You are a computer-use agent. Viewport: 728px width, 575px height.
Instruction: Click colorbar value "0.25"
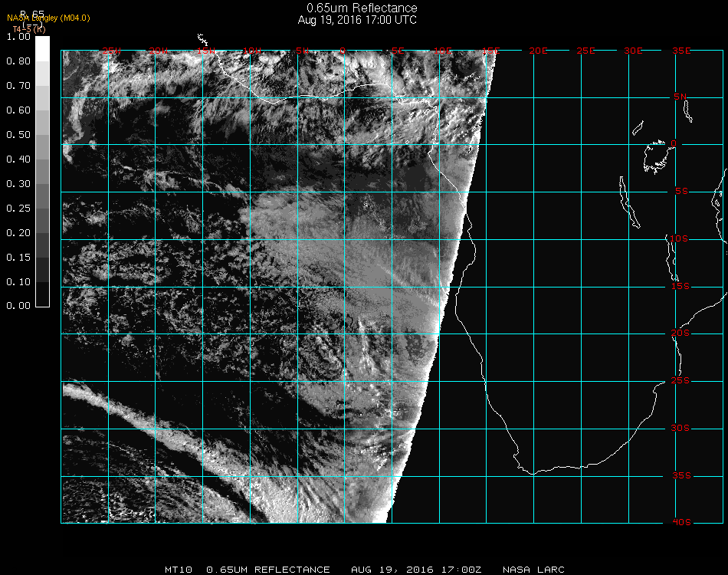pyautogui.click(x=18, y=209)
